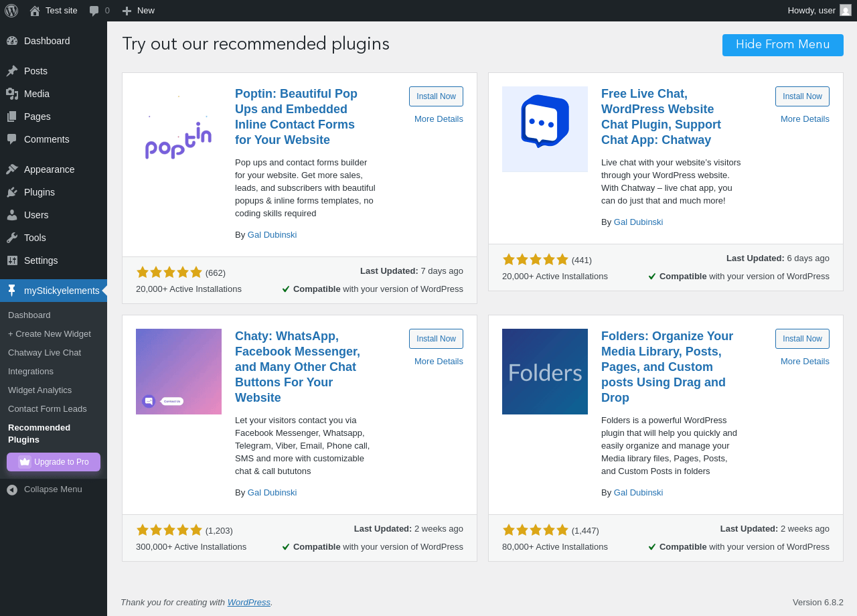Install the Folders plugin now

point(802,339)
